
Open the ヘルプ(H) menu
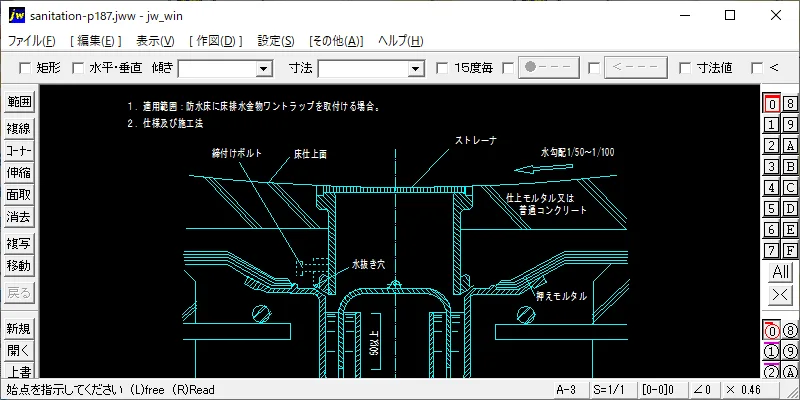[x=401, y=41]
